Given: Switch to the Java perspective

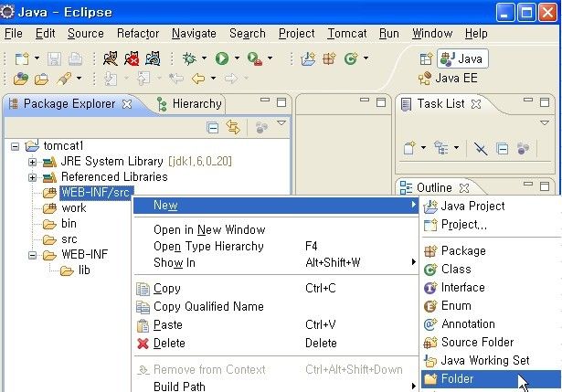Looking at the screenshot, I should (x=462, y=58).
